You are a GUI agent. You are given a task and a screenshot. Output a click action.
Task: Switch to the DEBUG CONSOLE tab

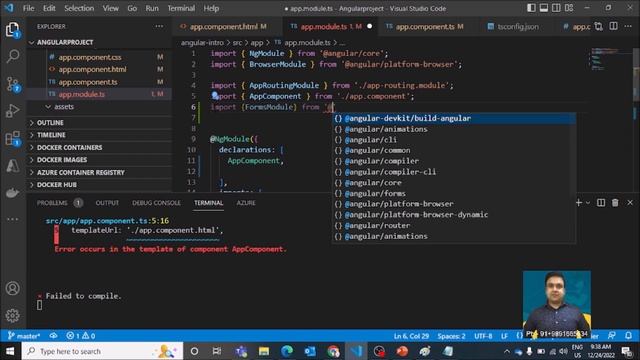point(156,202)
